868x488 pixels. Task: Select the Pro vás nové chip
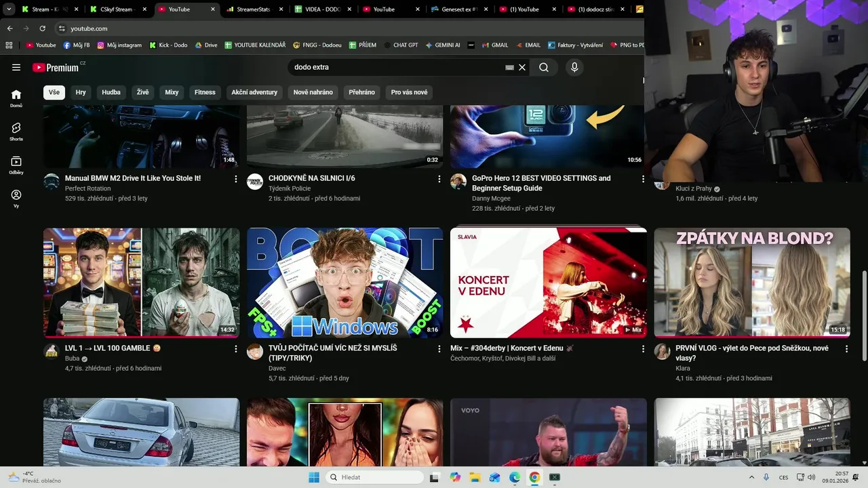point(410,92)
